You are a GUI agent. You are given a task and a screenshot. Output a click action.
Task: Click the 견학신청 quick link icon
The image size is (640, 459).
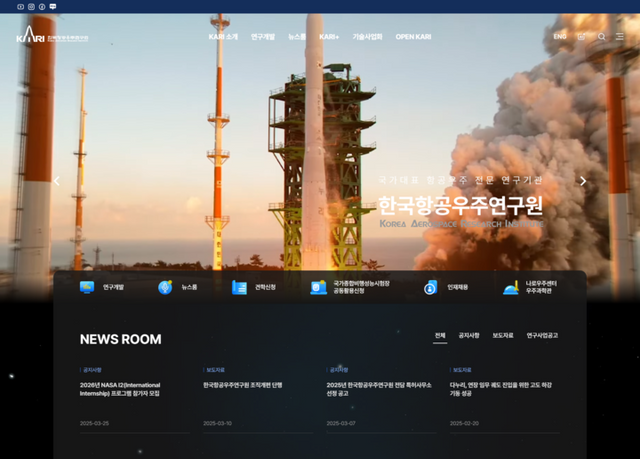(x=239, y=287)
